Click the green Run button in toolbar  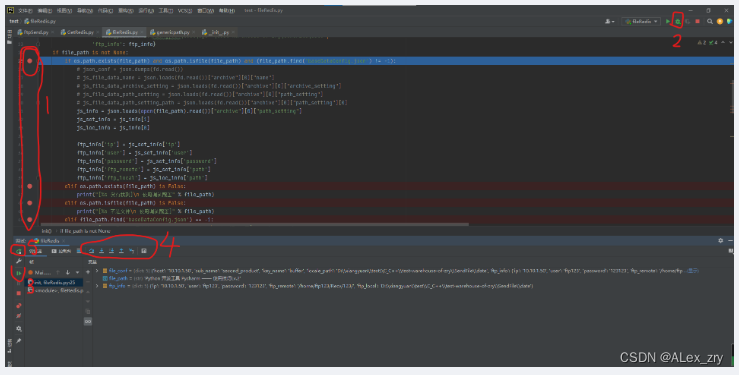(x=668, y=21)
